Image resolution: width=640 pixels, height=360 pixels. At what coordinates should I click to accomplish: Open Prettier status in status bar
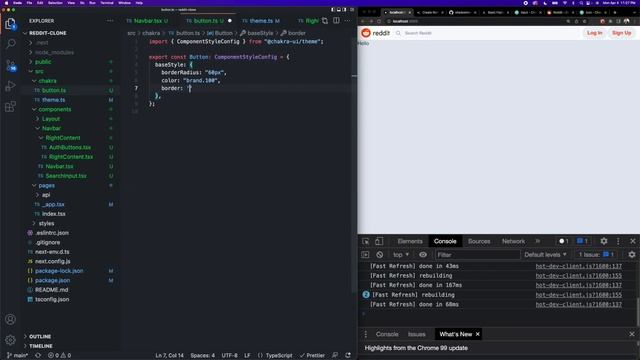tap(312, 356)
